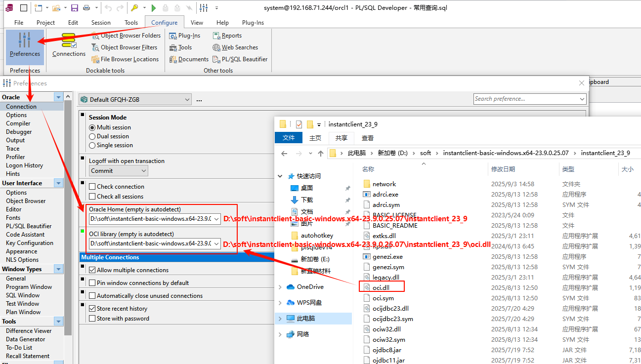The width and height of the screenshot is (641, 364).
Task: Enable the Check connection checkbox
Action: (x=92, y=187)
